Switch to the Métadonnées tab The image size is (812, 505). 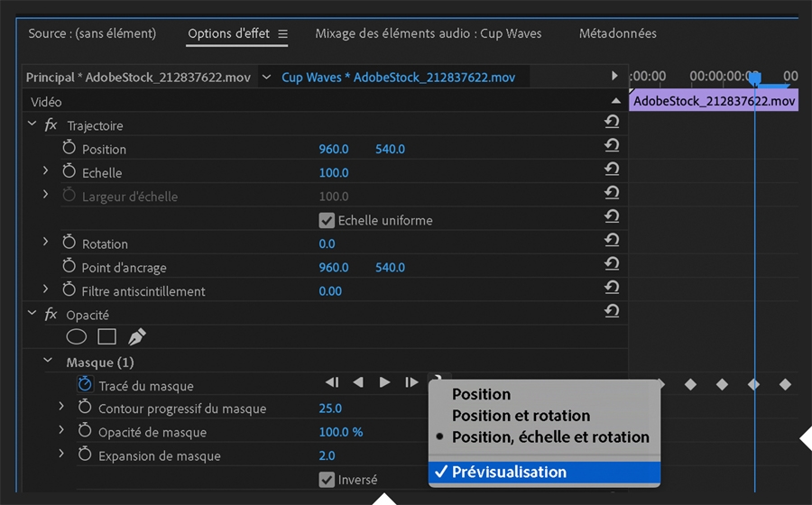(x=617, y=34)
